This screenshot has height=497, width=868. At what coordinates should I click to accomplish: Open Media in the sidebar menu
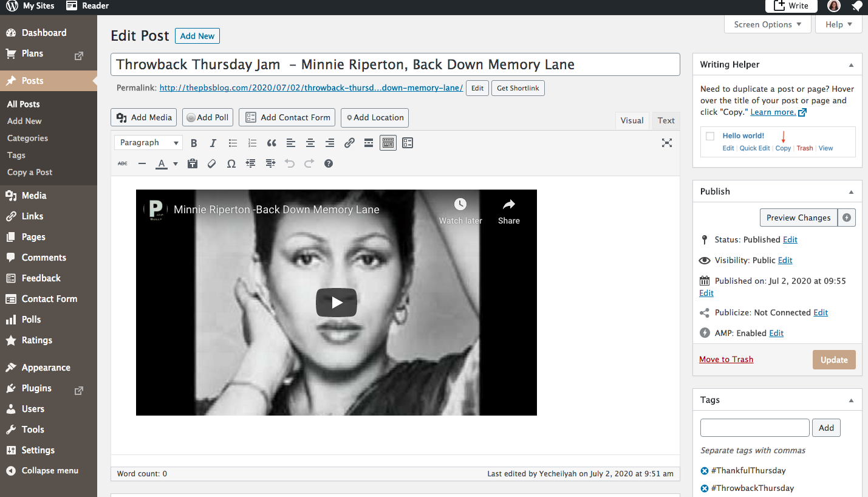(34, 196)
